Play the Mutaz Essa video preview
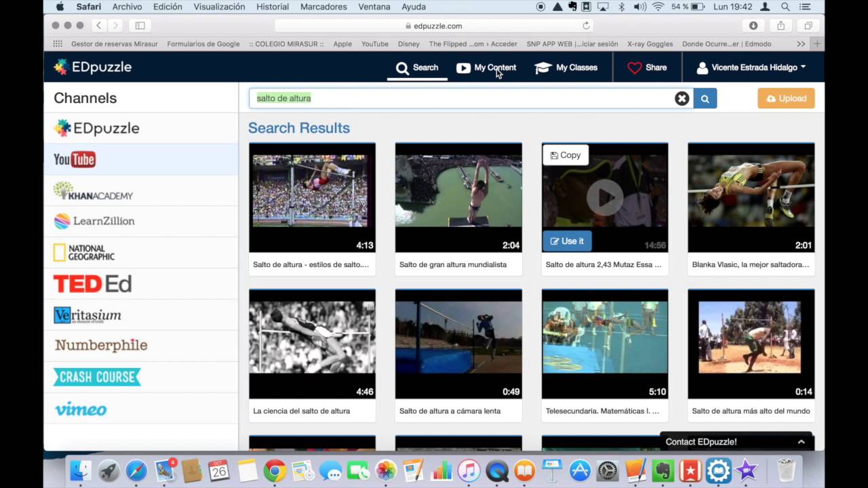The height and width of the screenshot is (488, 868). 605,197
